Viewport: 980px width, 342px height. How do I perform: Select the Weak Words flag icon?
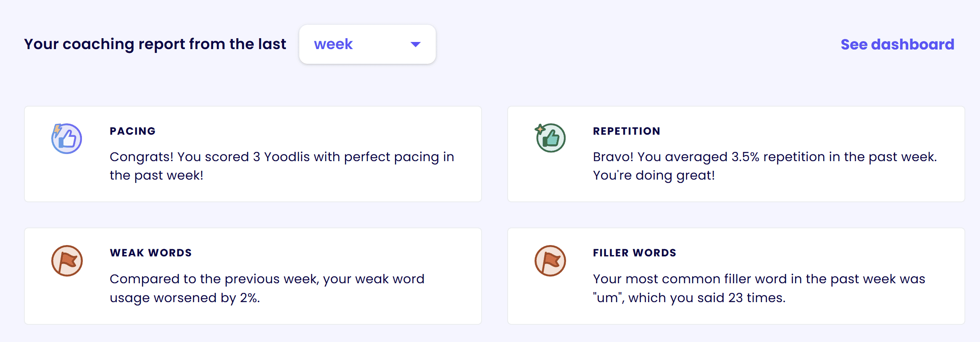66,260
